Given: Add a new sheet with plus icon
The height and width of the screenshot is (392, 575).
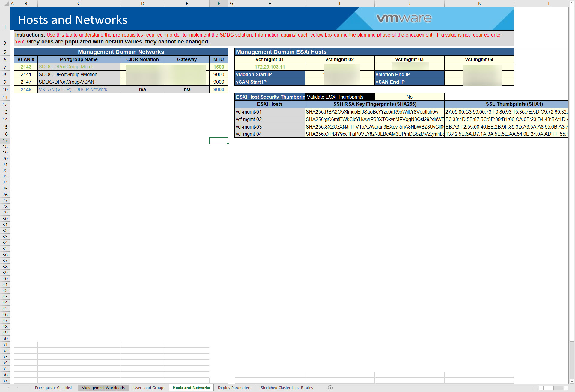Looking at the screenshot, I should coord(330,388).
